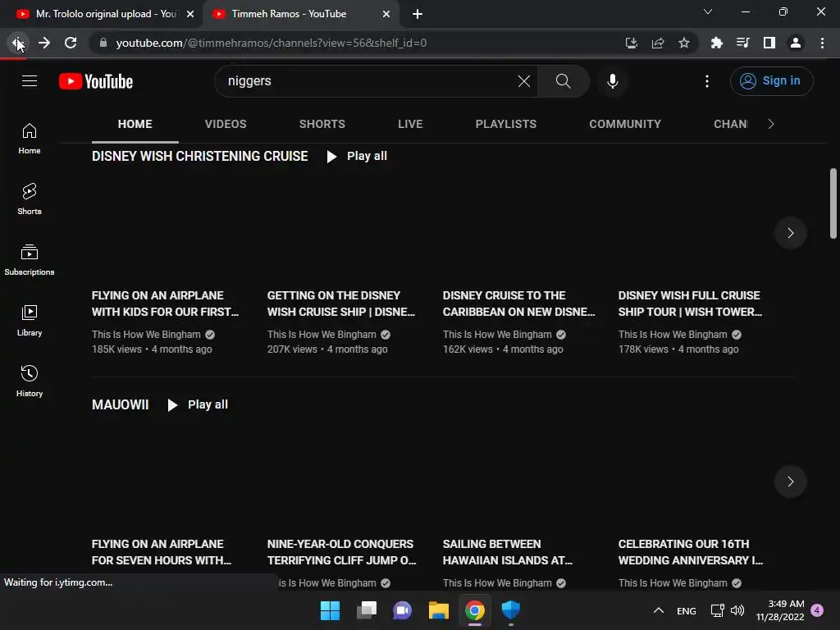Click the page vertical scrollbar
This screenshot has width=840, height=630.
(833, 203)
